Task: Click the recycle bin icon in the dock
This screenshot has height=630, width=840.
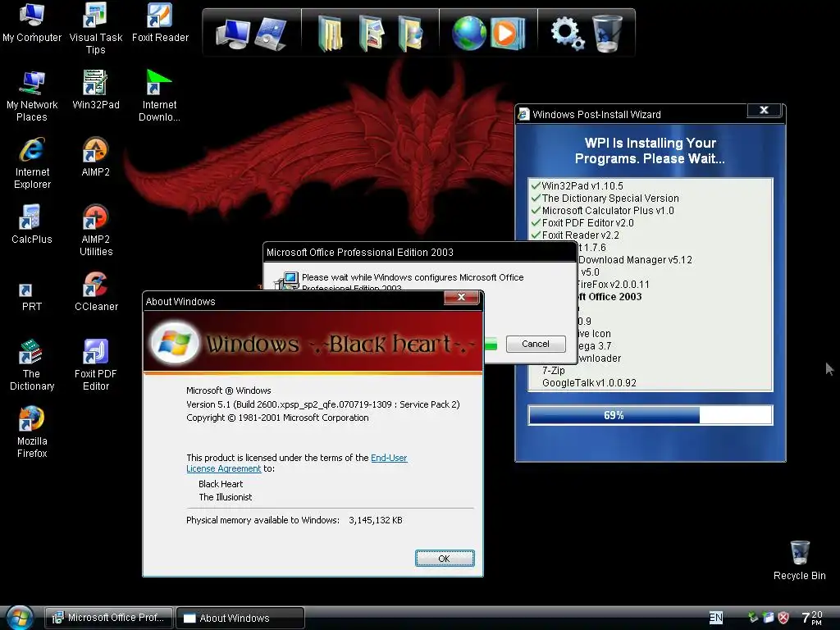Action: point(608,33)
